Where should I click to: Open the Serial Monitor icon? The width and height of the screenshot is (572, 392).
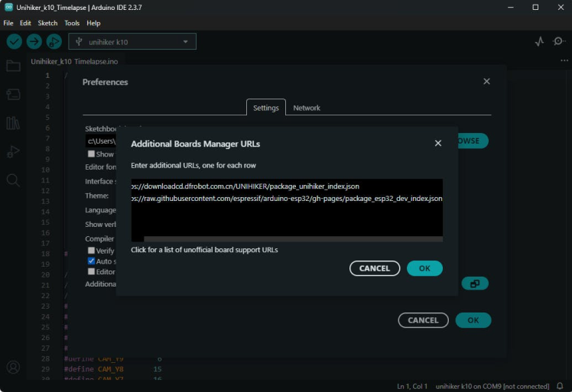[559, 42]
